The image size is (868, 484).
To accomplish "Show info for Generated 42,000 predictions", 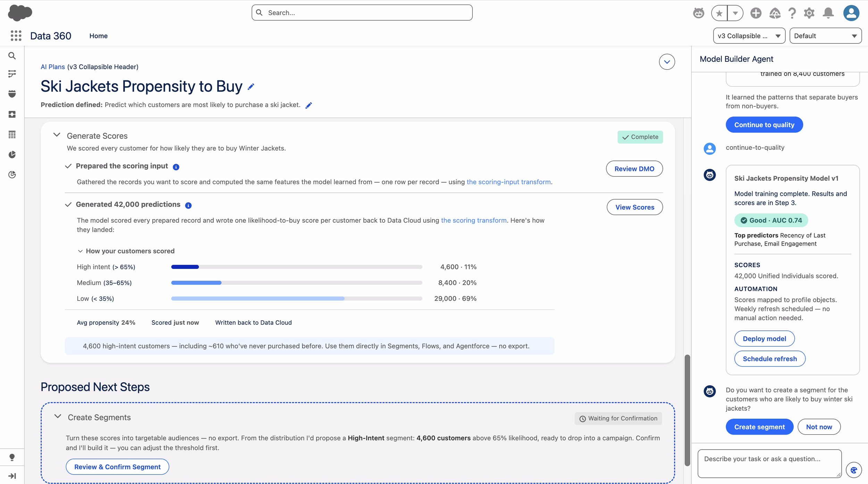I will tap(188, 205).
